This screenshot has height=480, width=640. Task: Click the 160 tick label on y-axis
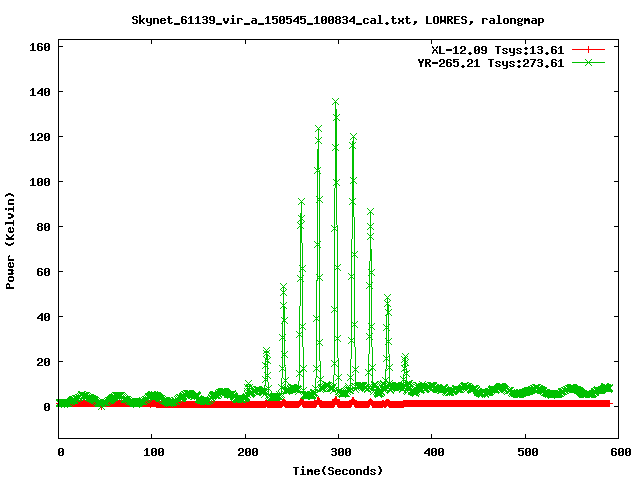pyautogui.click(x=41, y=47)
